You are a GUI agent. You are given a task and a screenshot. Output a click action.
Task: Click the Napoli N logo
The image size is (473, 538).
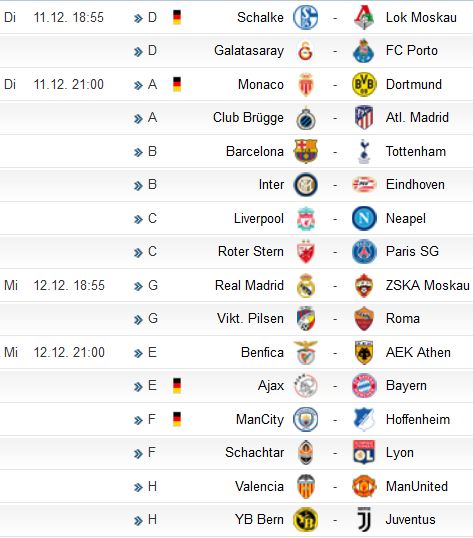point(364,218)
